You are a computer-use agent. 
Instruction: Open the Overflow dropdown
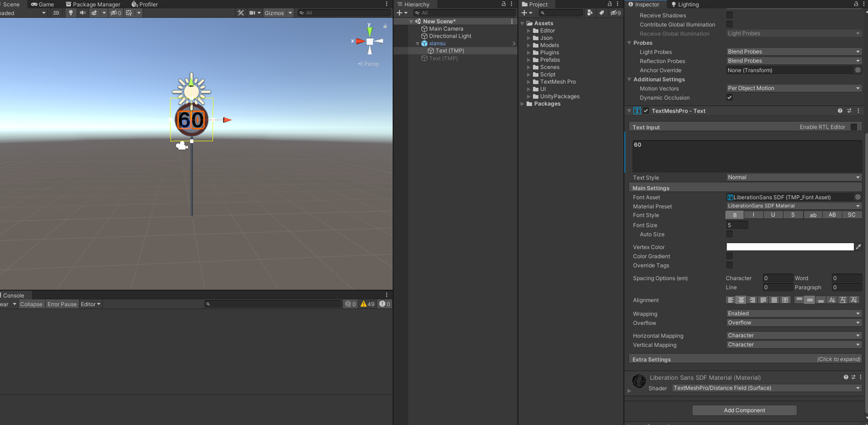[x=793, y=323]
